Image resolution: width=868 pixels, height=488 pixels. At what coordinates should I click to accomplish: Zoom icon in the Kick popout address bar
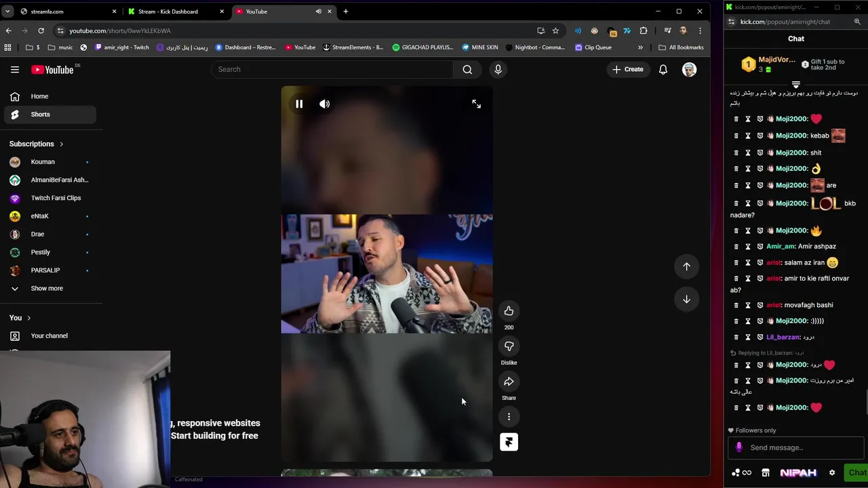tap(857, 22)
